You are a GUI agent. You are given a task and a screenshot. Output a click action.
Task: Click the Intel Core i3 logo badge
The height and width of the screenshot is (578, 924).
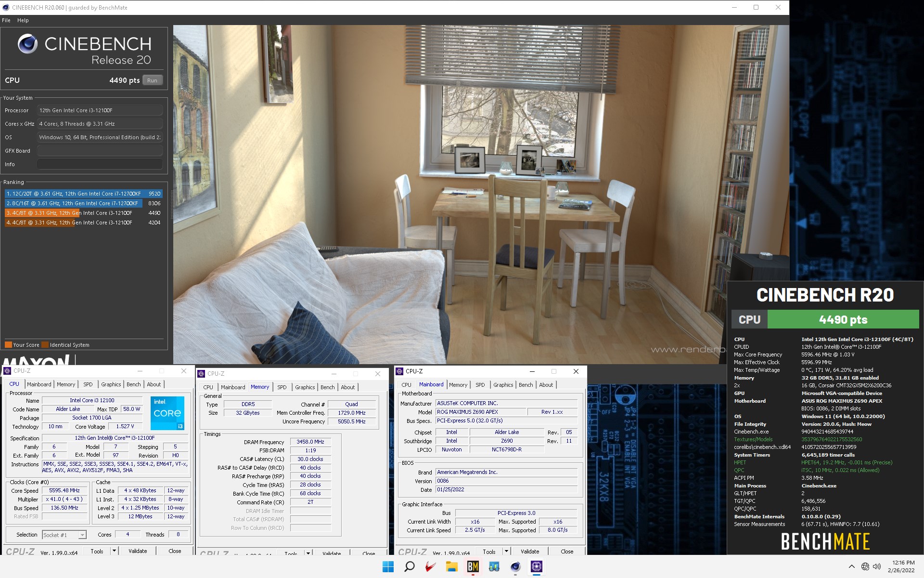(x=167, y=413)
